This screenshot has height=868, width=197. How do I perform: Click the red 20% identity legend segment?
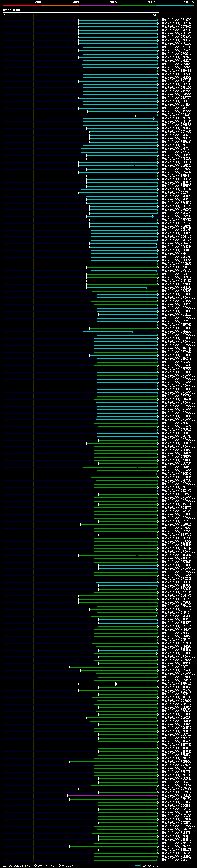pyautogui.click(x=22, y=6)
